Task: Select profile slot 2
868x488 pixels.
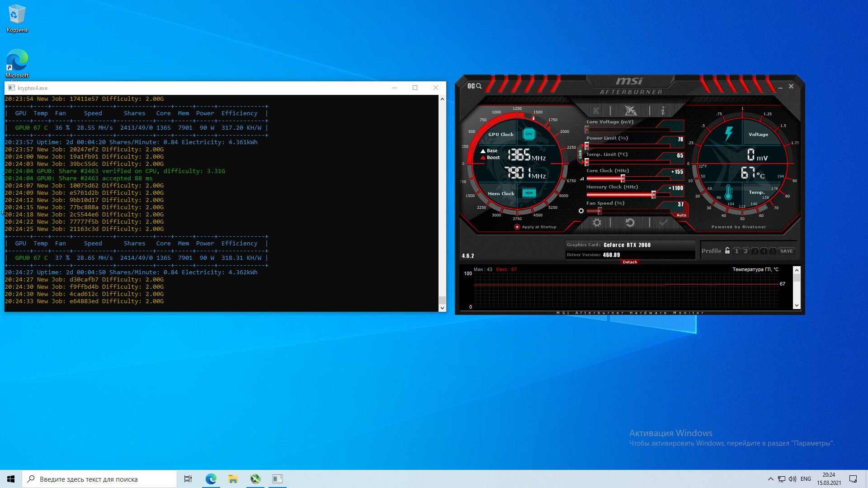Action: [x=745, y=251]
